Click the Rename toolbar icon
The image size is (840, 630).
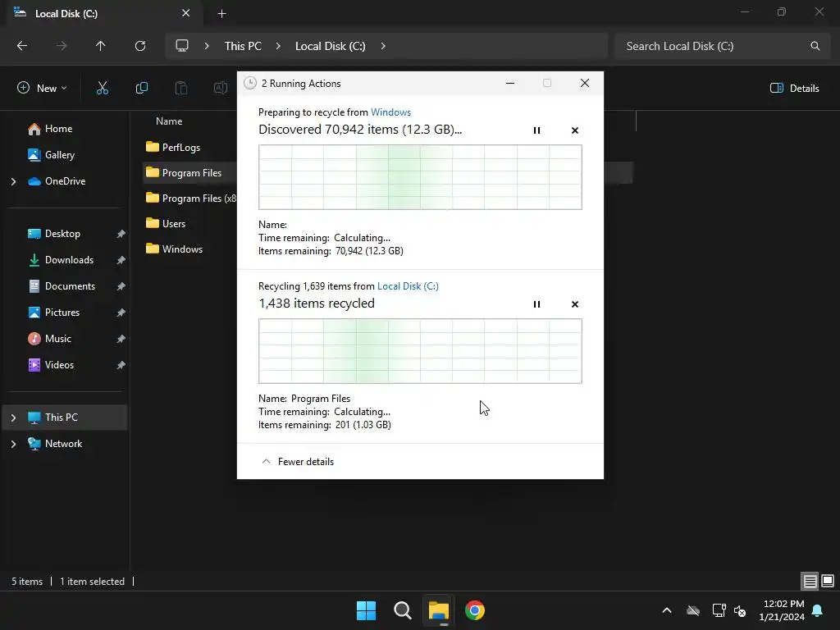click(x=220, y=88)
